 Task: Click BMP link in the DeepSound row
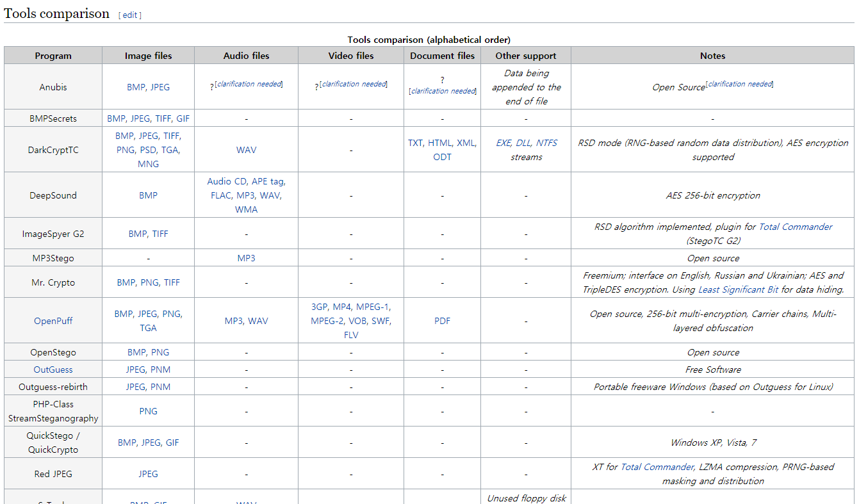coord(148,195)
